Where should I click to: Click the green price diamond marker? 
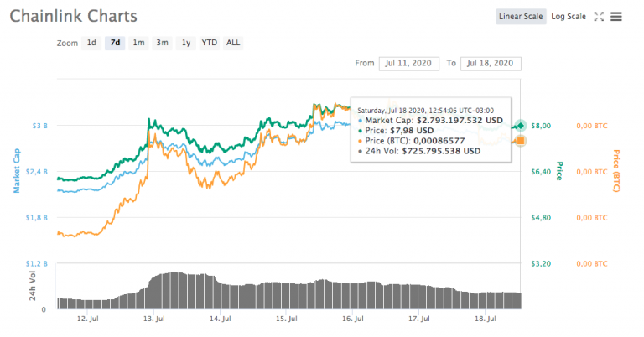[521, 126]
